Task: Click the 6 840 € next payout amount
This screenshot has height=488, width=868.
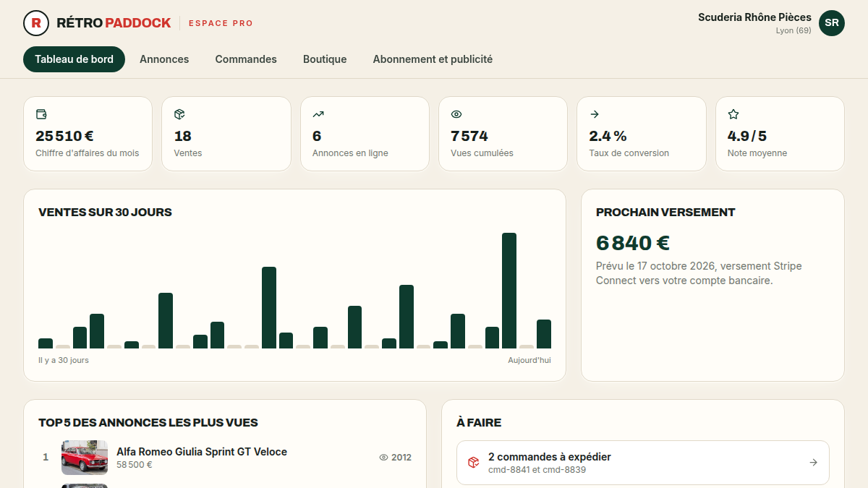Action: click(x=633, y=243)
